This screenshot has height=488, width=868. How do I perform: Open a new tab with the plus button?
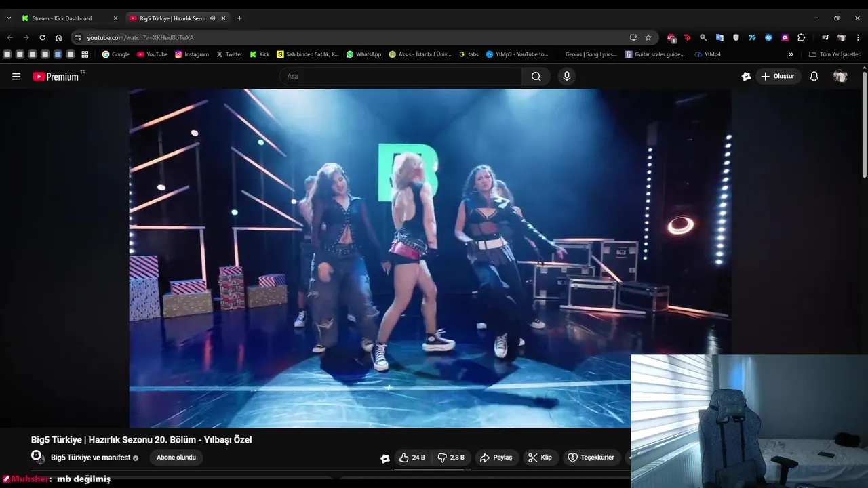coord(239,18)
